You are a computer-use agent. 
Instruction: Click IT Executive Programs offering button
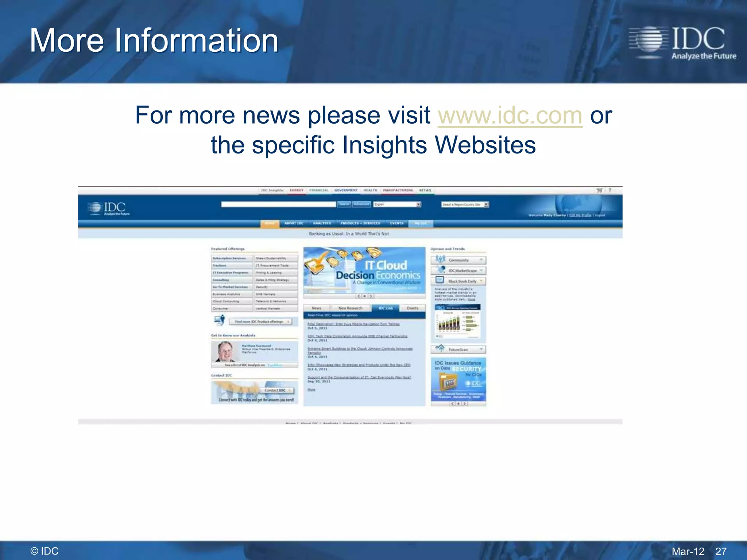[232, 273]
